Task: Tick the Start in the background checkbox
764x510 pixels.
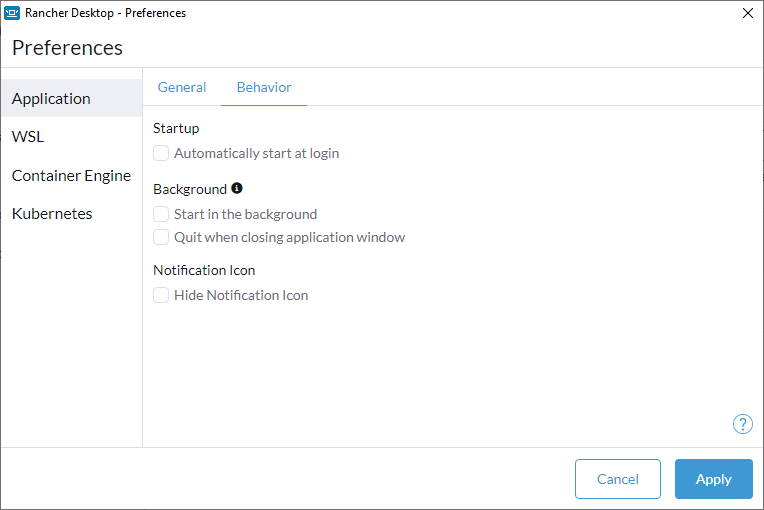Action: (161, 214)
